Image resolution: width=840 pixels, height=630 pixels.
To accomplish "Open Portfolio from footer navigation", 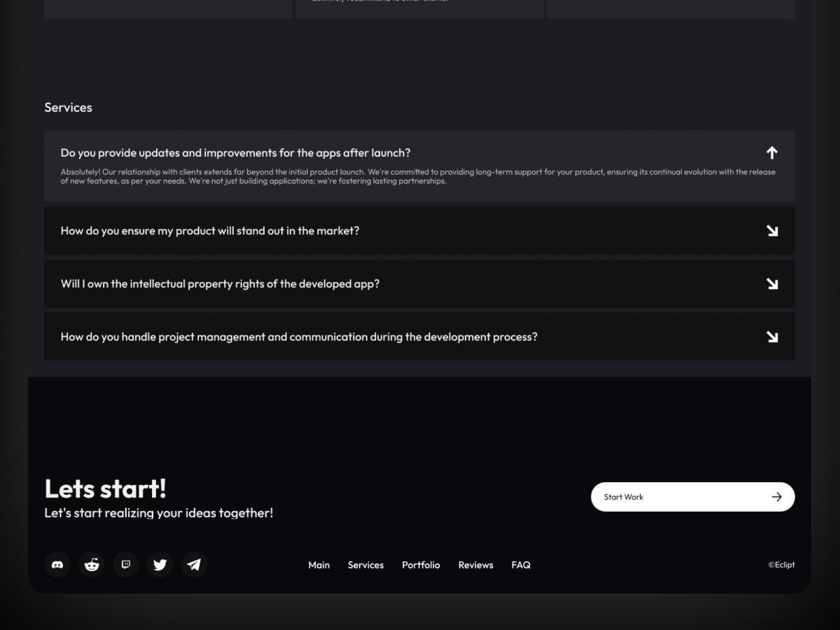I will (x=421, y=565).
